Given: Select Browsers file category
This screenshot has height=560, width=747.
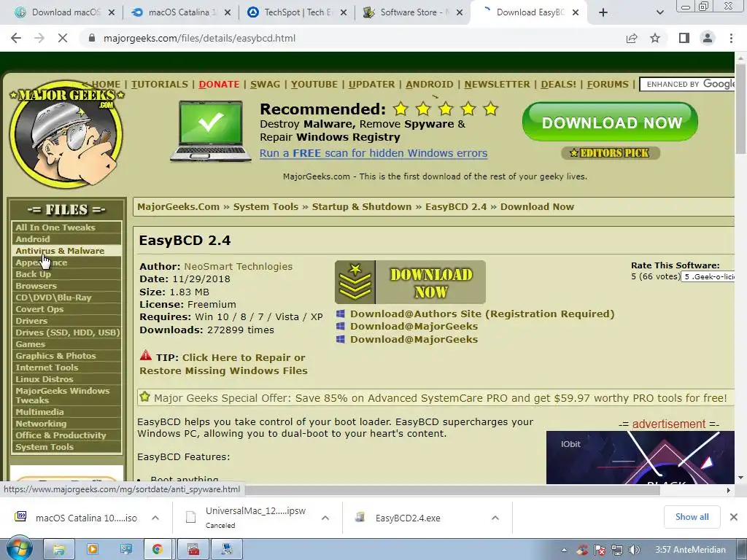Looking at the screenshot, I should point(66,286).
